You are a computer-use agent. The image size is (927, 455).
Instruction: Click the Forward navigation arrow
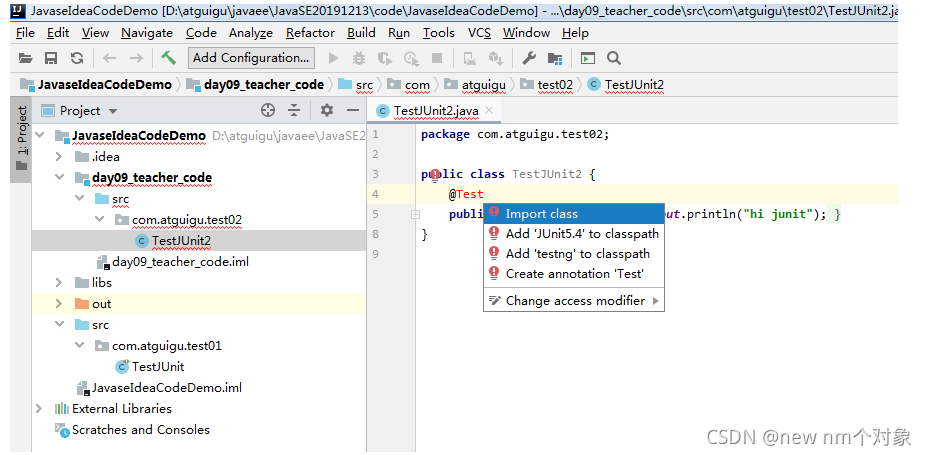(136, 58)
